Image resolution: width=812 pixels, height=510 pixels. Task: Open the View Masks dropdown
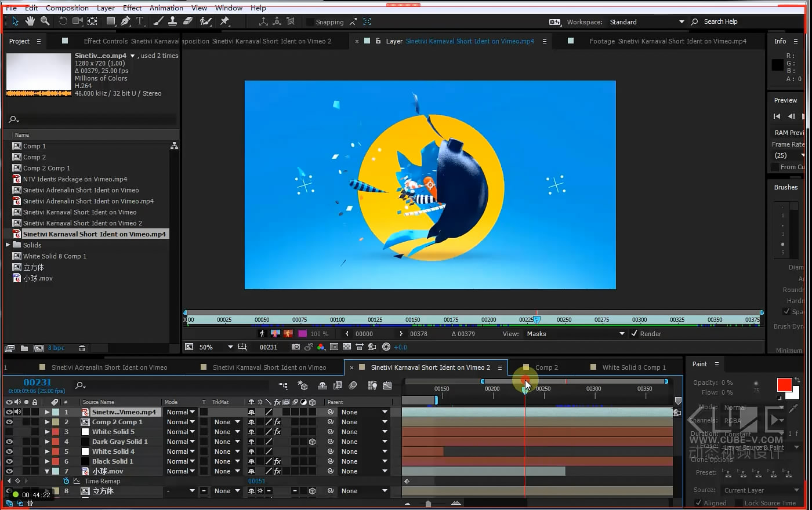pos(575,334)
